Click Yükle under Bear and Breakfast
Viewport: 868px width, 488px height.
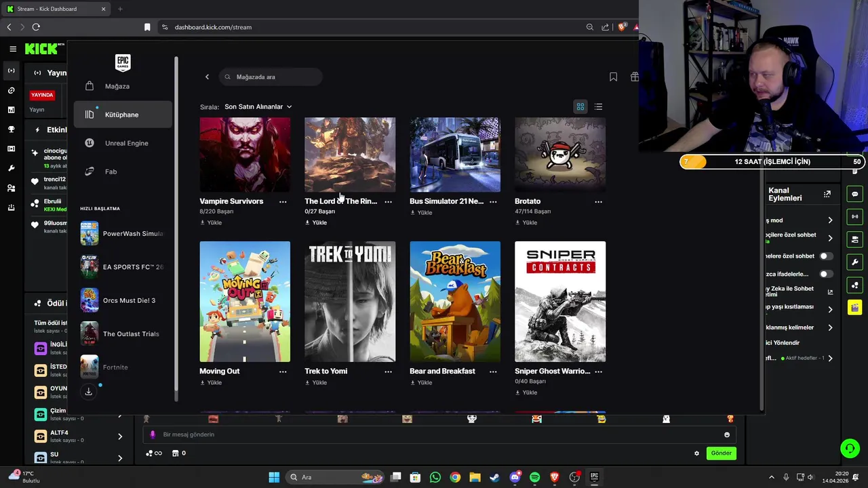pos(421,382)
